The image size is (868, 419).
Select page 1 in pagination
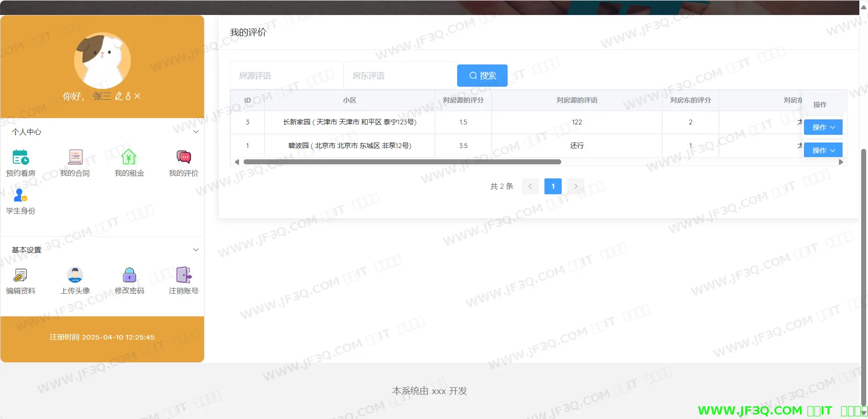(x=553, y=186)
